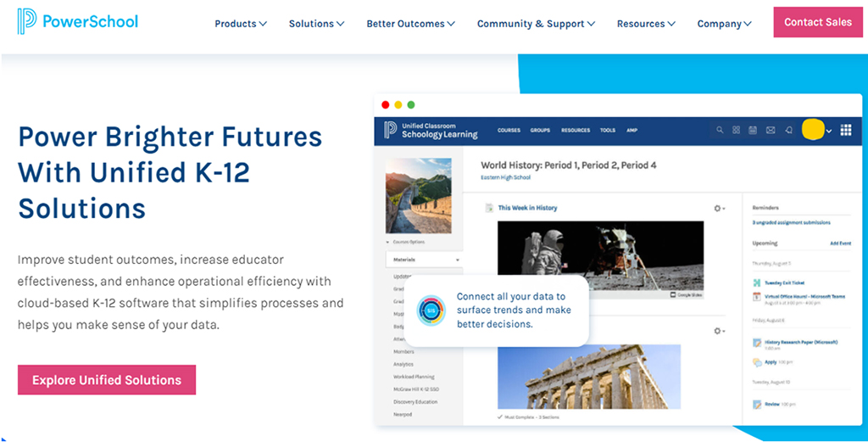The width and height of the screenshot is (868, 442).
Task: Open This Week in History link
Action: [x=527, y=208]
